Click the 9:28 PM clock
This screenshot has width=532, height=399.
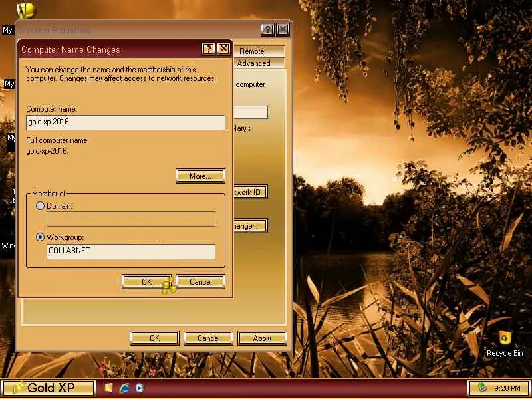[507, 388]
